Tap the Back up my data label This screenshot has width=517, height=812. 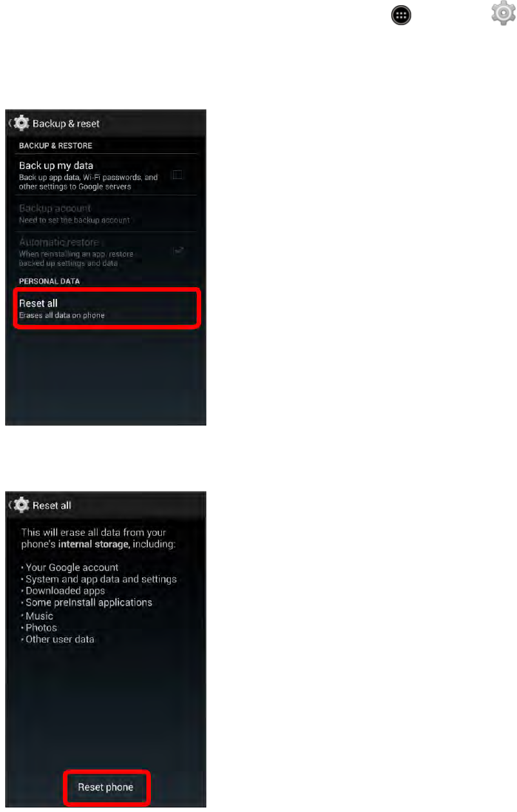point(56,166)
